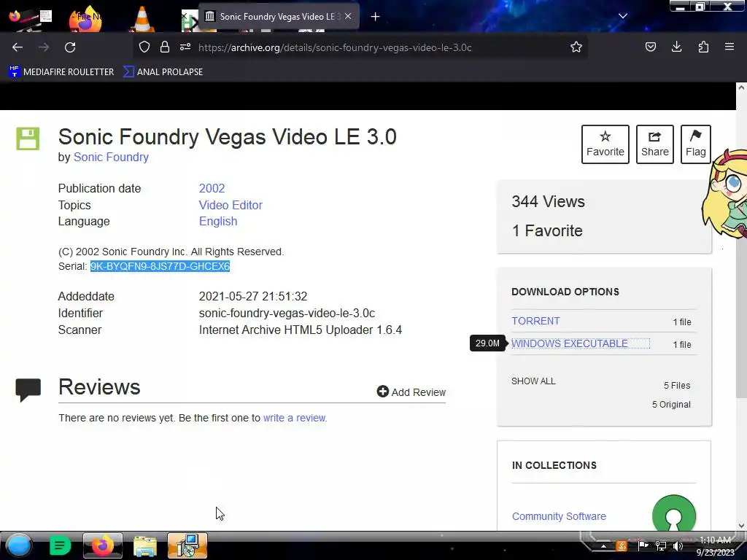
Task: Share this archive item
Action: click(654, 144)
